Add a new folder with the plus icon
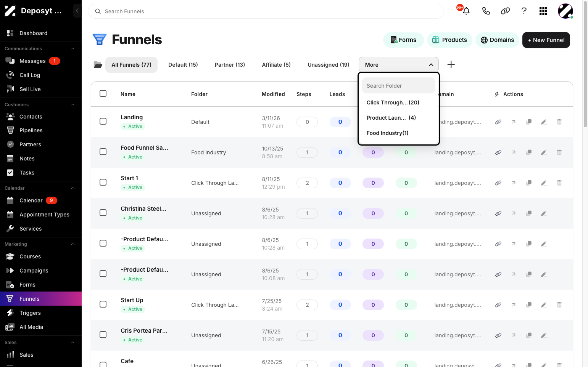This screenshot has width=588, height=367. 451,64
